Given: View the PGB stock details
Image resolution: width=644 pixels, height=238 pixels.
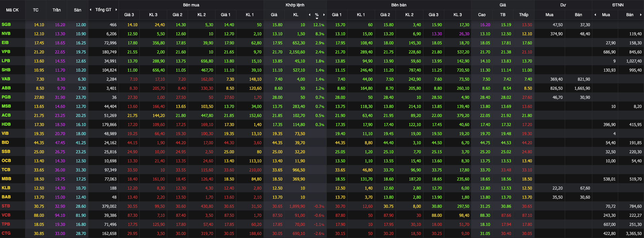Looking at the screenshot, I should pyautogui.click(x=6, y=97).
